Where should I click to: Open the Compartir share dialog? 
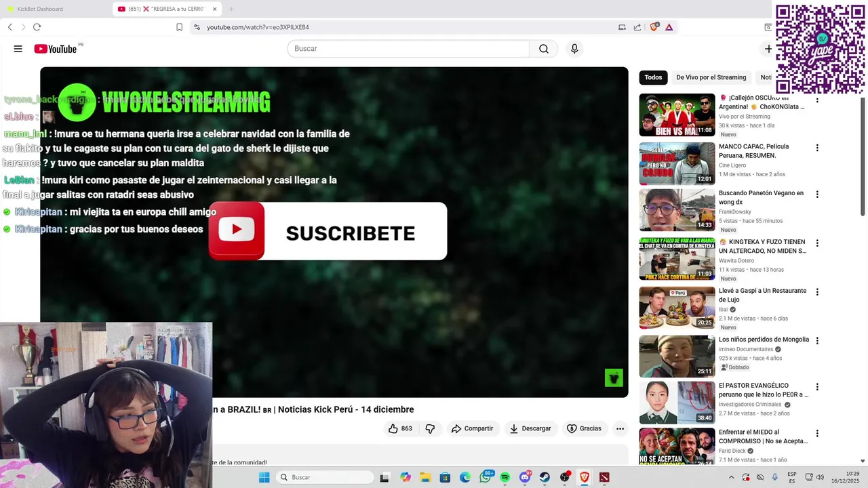[473, 428]
